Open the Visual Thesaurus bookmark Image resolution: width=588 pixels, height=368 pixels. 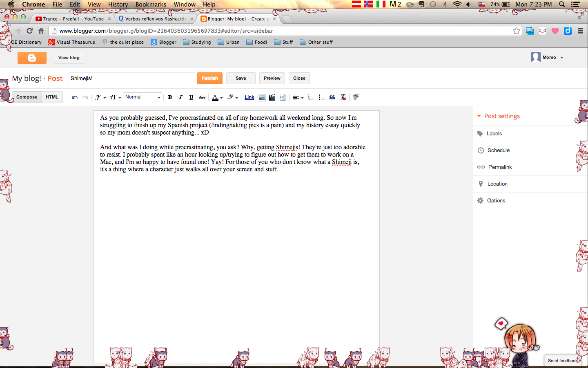71,42
